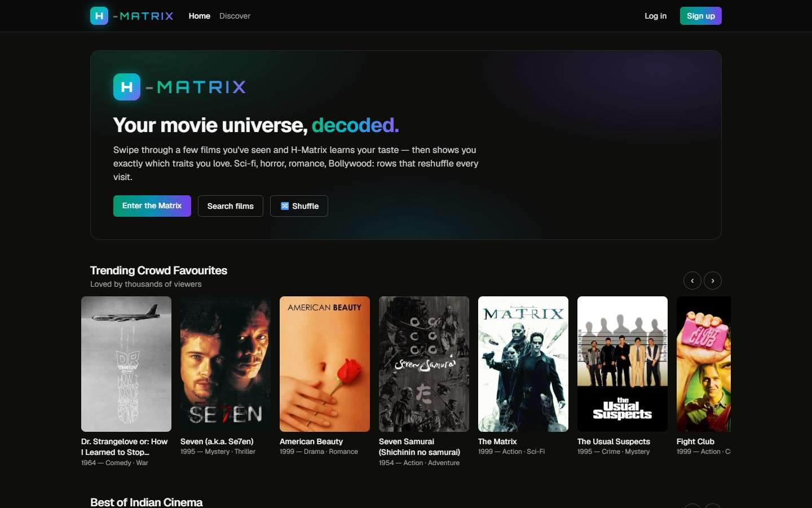This screenshot has width=812, height=508.
Task: Click 'The Matrix' title below poster
Action: point(497,441)
